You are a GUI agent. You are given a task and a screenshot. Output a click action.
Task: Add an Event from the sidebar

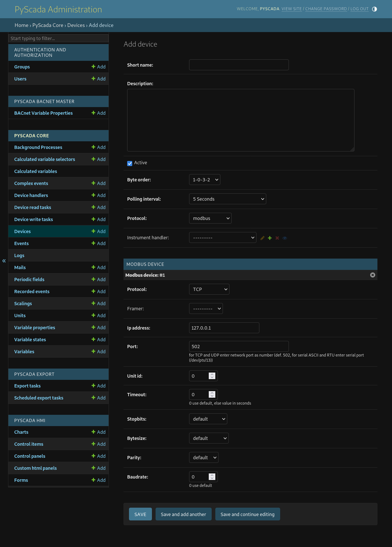coord(98,244)
